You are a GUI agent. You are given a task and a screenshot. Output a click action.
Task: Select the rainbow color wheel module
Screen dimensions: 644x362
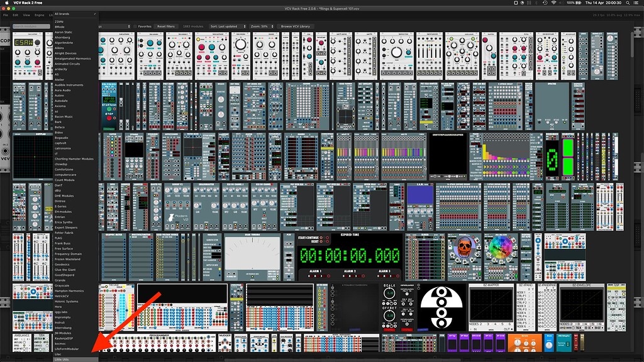point(501,248)
